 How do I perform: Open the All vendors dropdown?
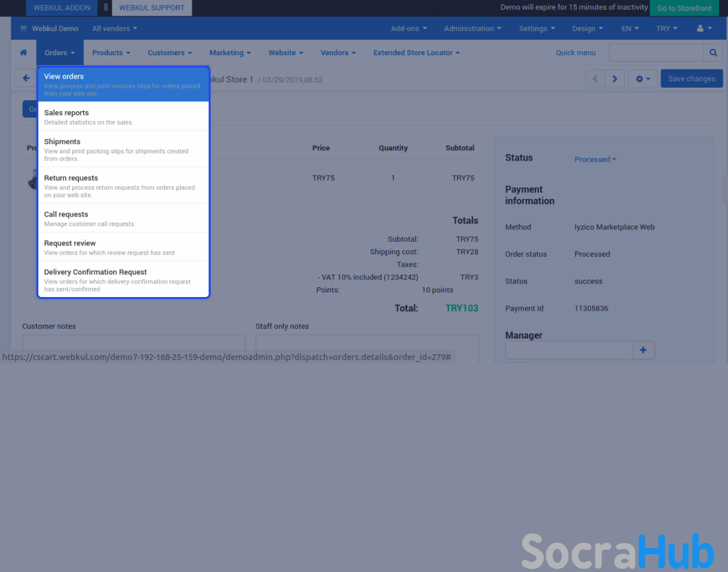[114, 29]
